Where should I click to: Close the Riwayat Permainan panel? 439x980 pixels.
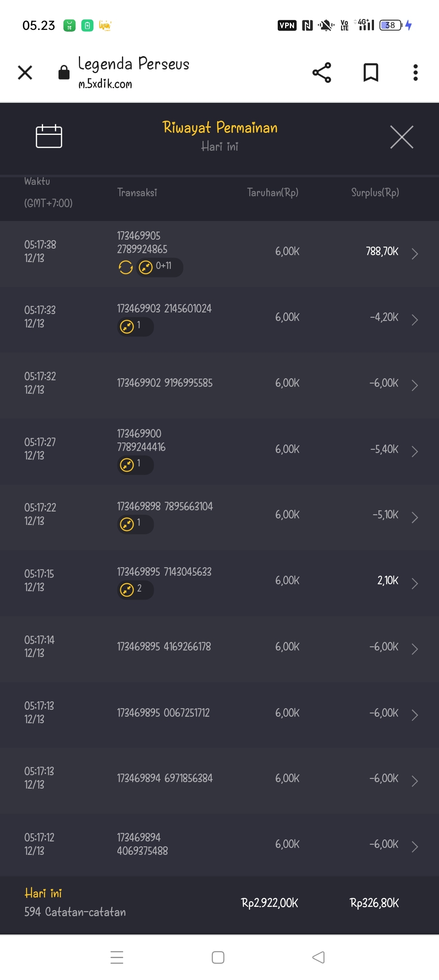point(402,137)
